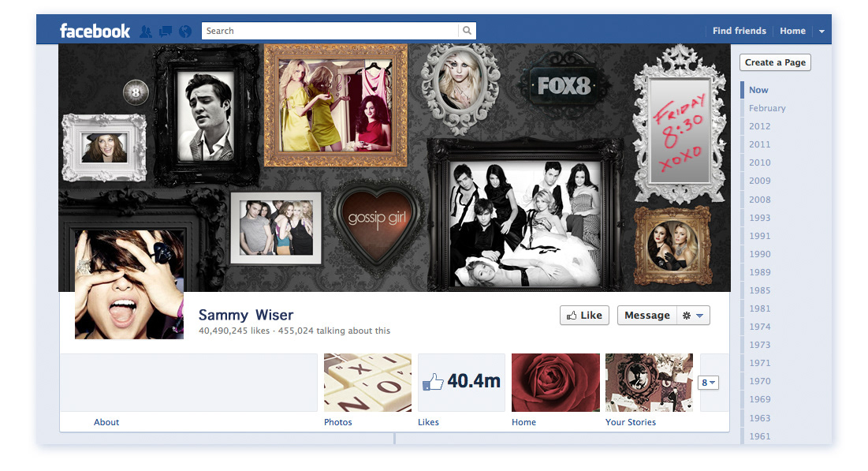The height and width of the screenshot is (471, 868).
Task: Open the rose Home app thumbnail
Action: (555, 383)
